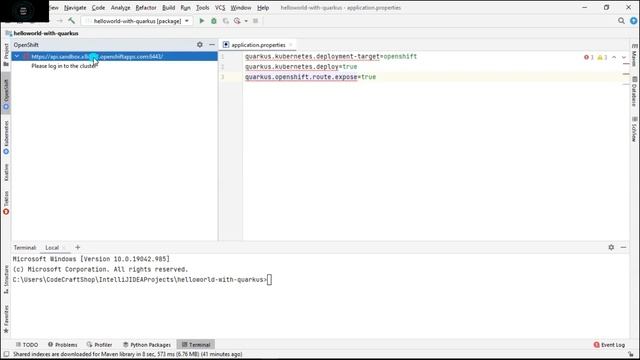The width and height of the screenshot is (640, 360).
Task: Click the Terminal tool window button
Action: 196,345
